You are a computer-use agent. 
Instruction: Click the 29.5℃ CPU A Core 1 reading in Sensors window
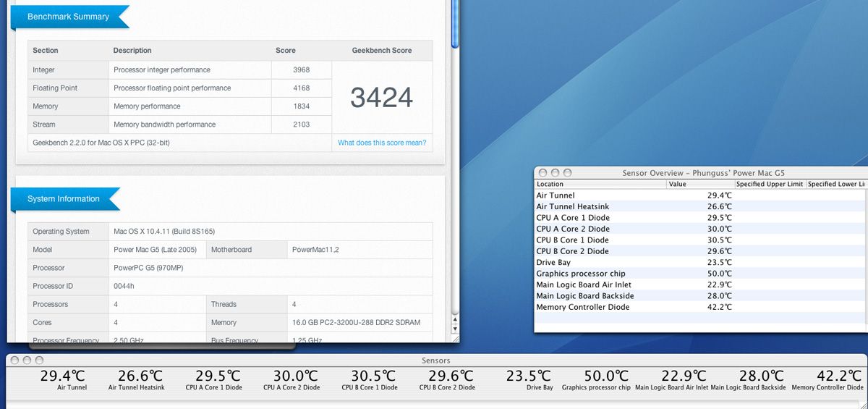tap(218, 376)
